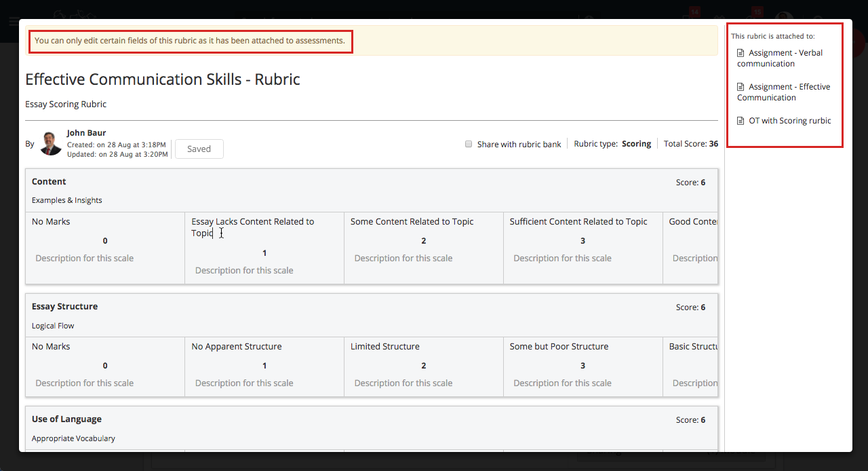Click the Some Content Related to Topic title
Viewport: 868px width, 471px height.
pos(412,222)
